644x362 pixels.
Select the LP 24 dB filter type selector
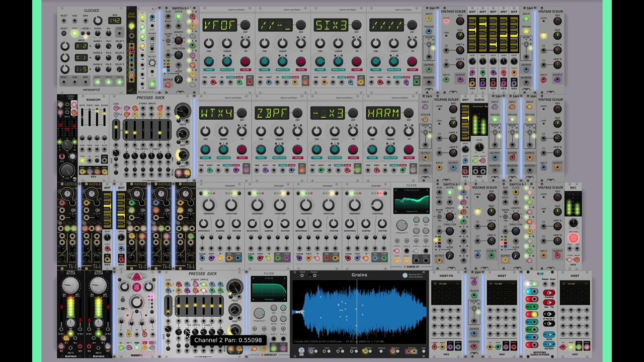(269, 278)
